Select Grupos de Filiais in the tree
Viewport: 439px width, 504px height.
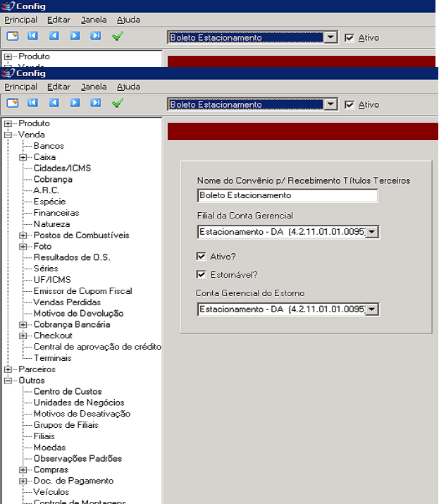click(66, 425)
